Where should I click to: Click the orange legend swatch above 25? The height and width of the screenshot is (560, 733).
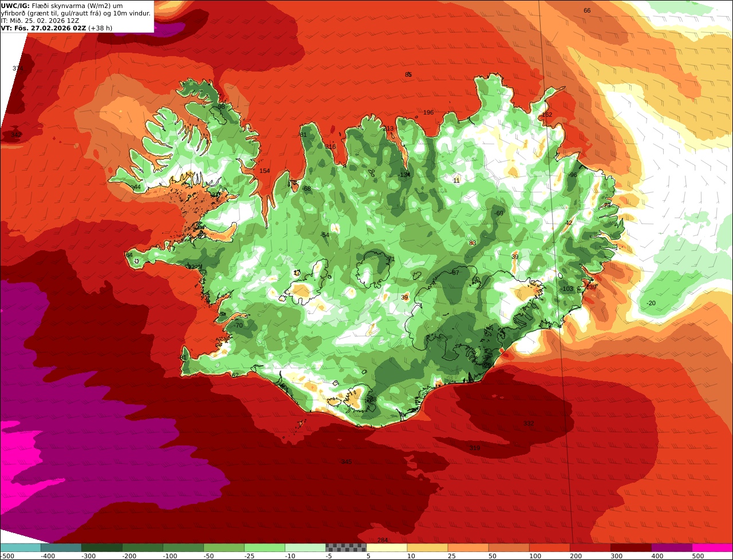(x=468, y=547)
